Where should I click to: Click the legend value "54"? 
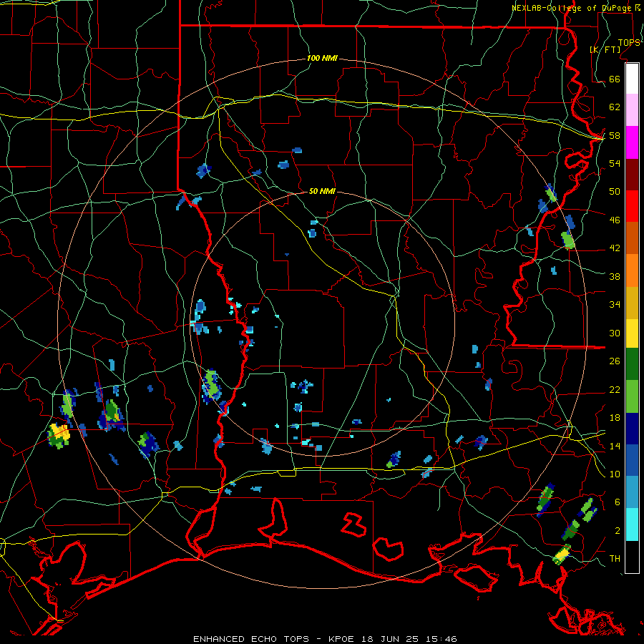[615, 163]
